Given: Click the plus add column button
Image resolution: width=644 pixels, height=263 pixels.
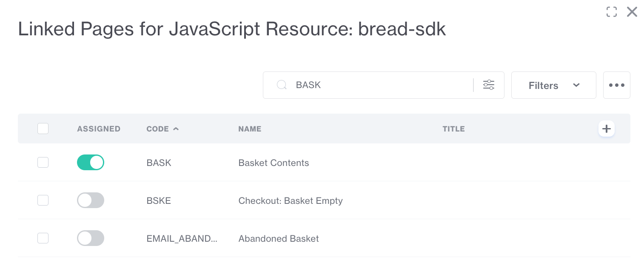Looking at the screenshot, I should [606, 129].
